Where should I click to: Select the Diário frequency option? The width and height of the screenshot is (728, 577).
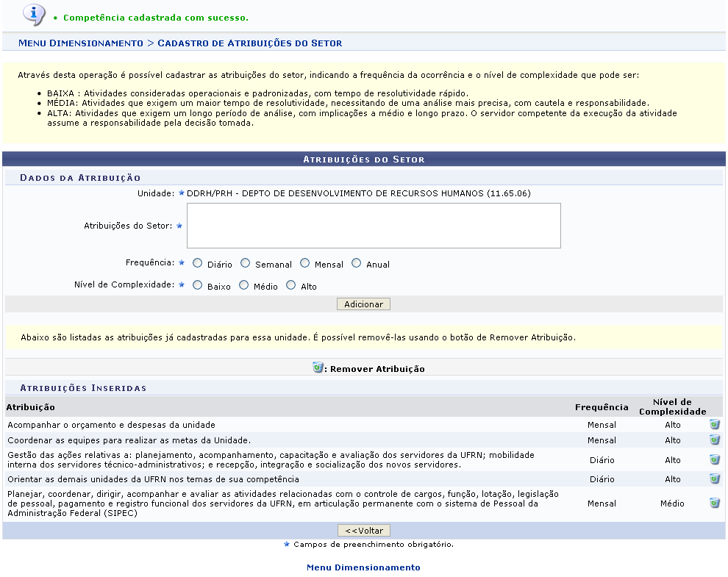197,263
